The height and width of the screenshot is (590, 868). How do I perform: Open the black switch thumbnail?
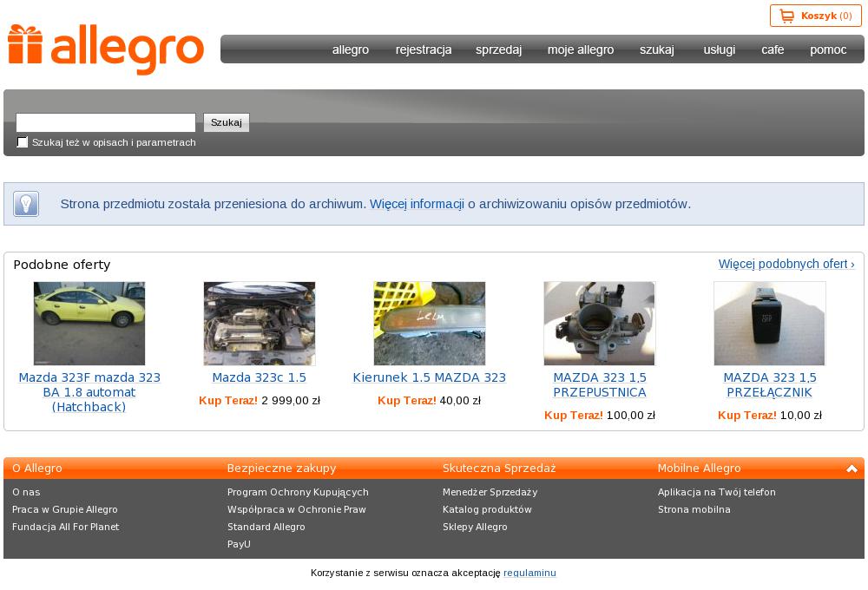pos(769,324)
